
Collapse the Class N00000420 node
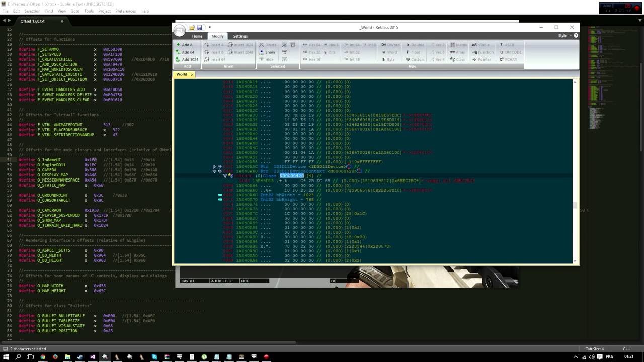click(x=225, y=176)
